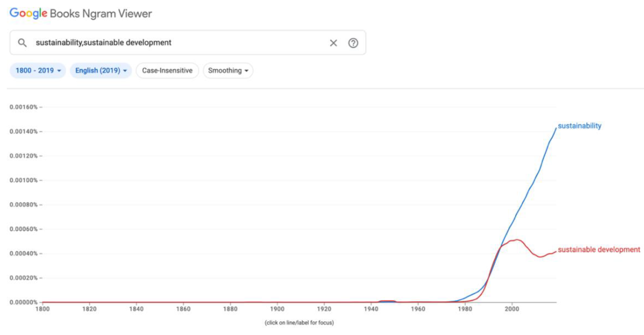Image resolution: width=644 pixels, height=335 pixels.
Task: Click the 0.00100% gridline label
Action: (24, 180)
